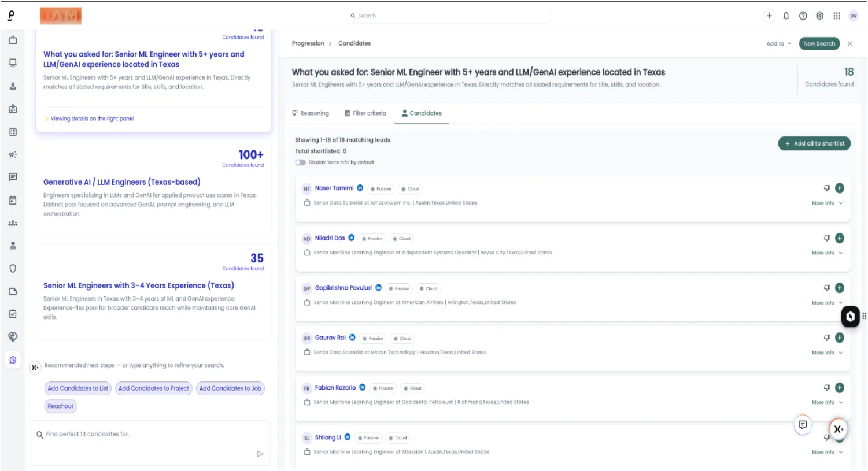Open the Add to dropdown
The image size is (868, 471).
[x=778, y=44]
